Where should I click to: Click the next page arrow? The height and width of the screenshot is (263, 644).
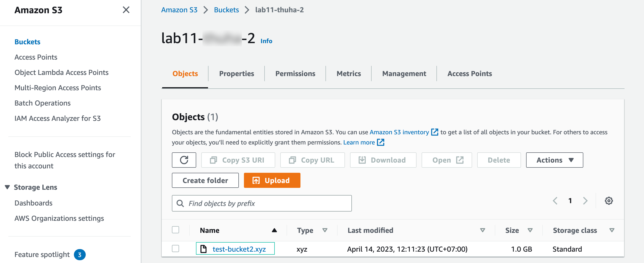[x=585, y=201]
